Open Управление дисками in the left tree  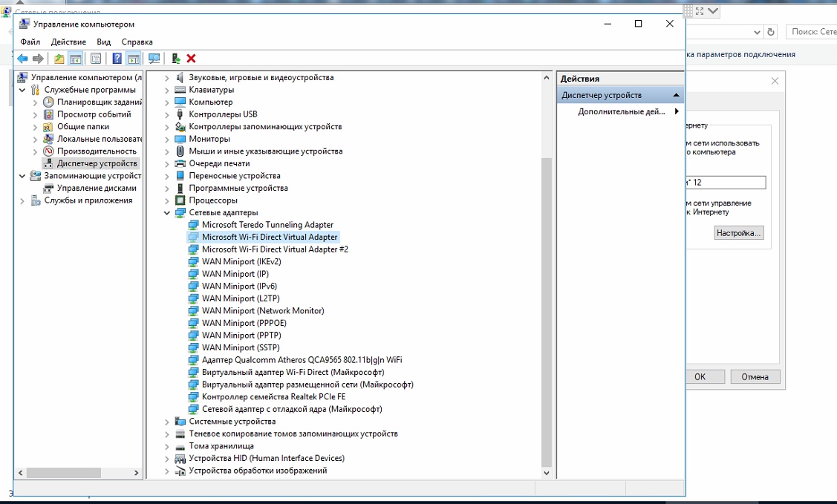[x=97, y=188]
